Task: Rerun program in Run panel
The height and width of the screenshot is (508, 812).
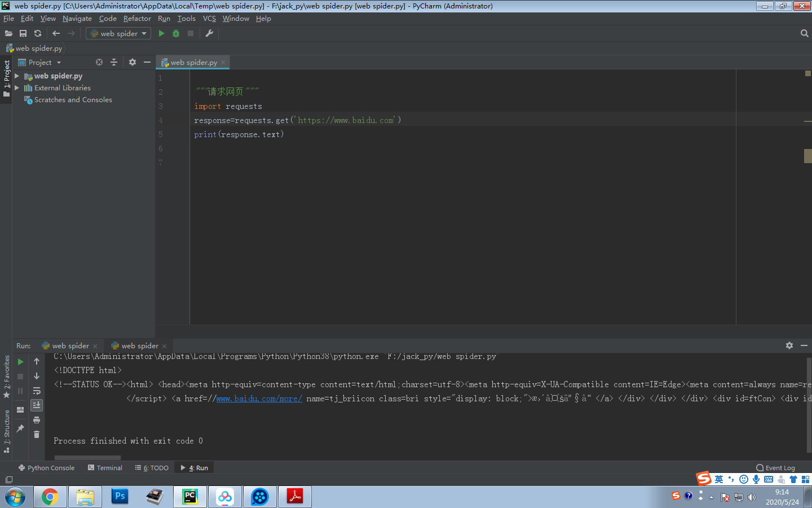Action: (x=21, y=362)
